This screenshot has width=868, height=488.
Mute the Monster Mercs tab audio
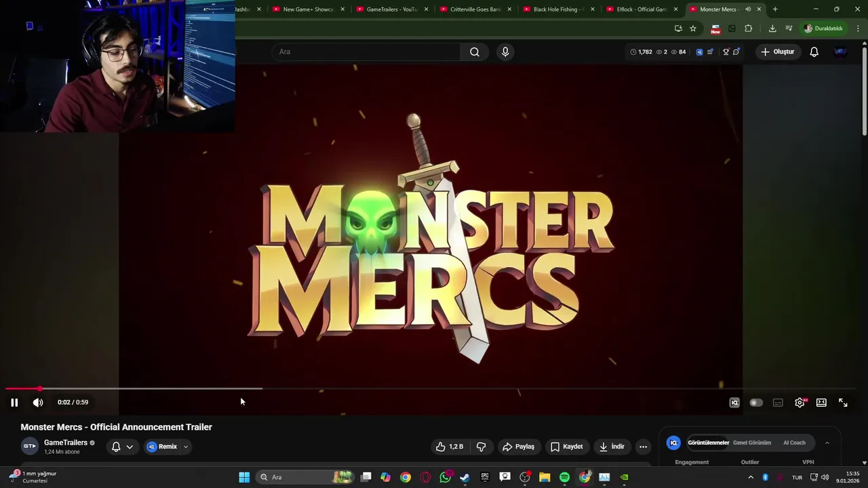click(748, 9)
